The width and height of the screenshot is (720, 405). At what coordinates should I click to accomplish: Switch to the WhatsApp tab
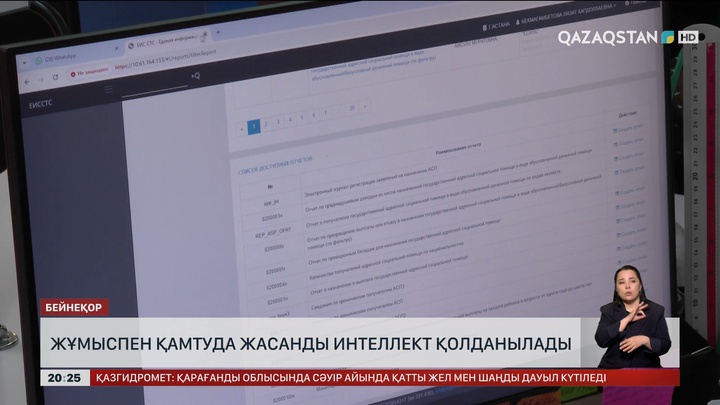(x=62, y=57)
